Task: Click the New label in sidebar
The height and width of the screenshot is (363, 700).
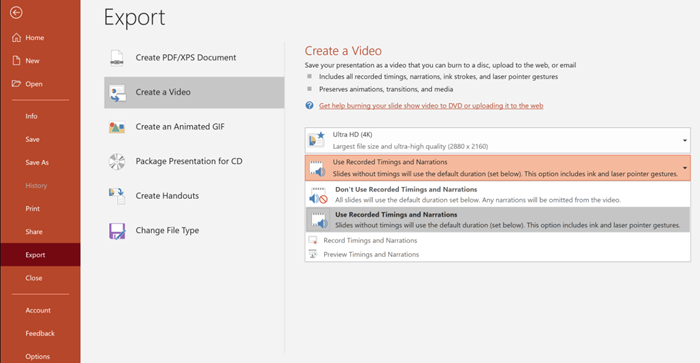Action: pos(33,61)
